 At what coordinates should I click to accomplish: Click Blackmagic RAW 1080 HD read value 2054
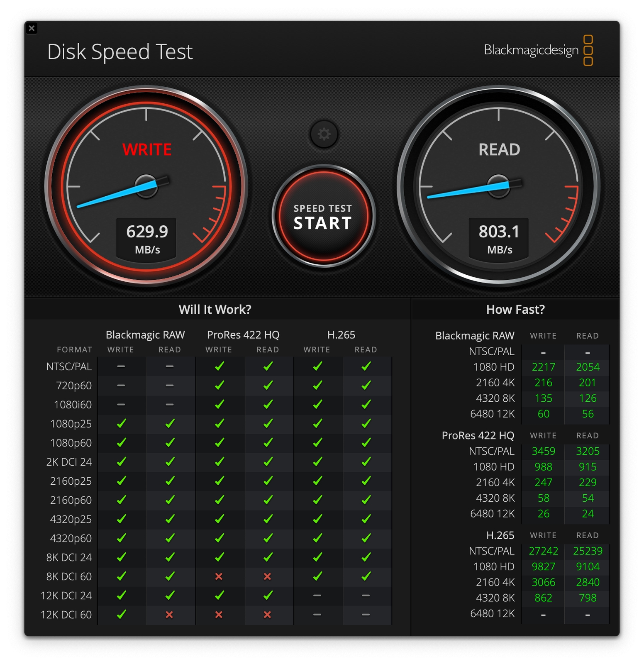click(x=588, y=367)
